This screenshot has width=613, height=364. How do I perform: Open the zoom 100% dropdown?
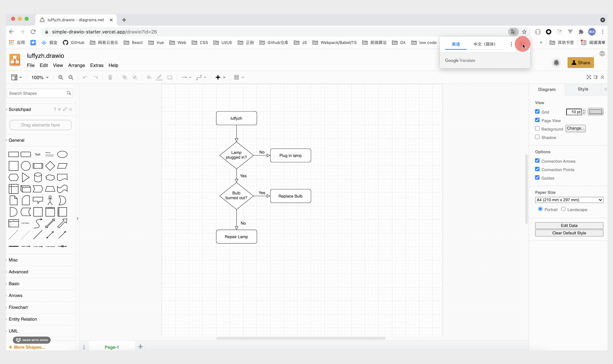pos(40,77)
